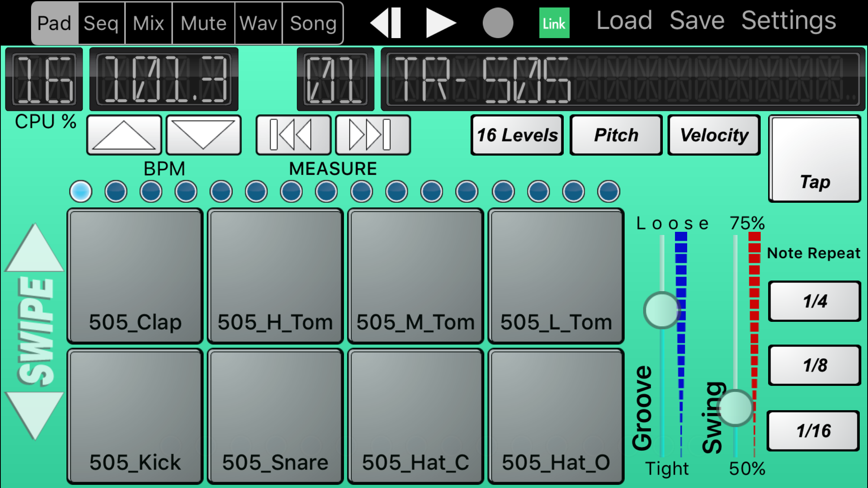The width and height of the screenshot is (868, 488).
Task: Toggle the green Ableton Link button
Action: (x=554, y=23)
